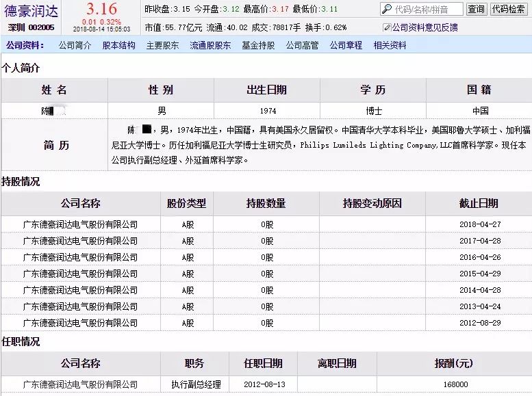Click the 任职情况 section heading
Viewport: 532px width, 396px height.
click(21, 342)
